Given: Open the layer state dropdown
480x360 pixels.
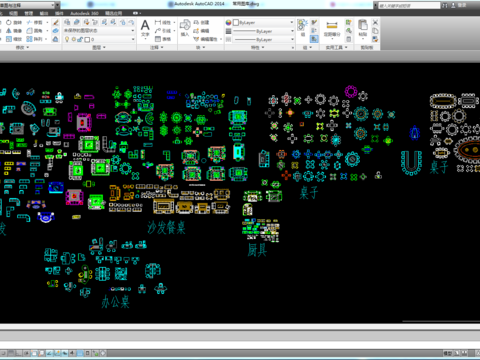Looking at the screenshot, I should click(99, 31).
